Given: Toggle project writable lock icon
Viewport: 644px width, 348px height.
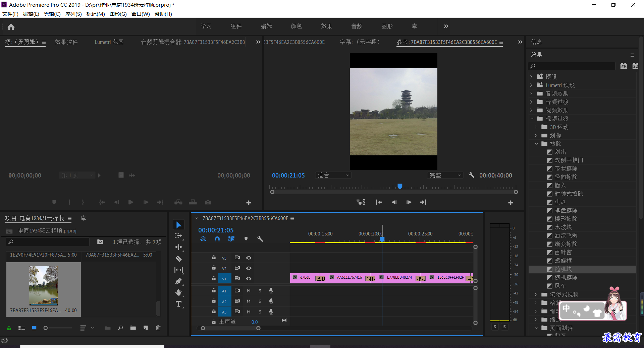Looking at the screenshot, I should (x=9, y=328).
